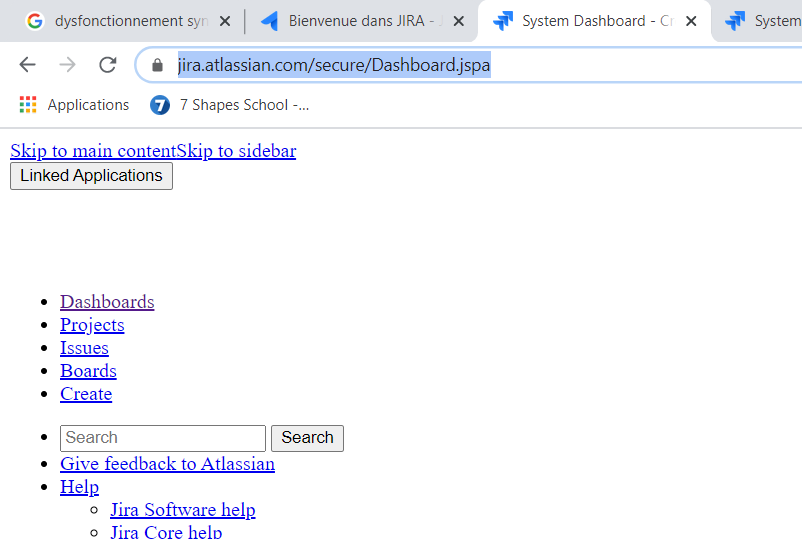802x539 pixels.
Task: Click Give feedback to Atlassian link
Action: coord(167,464)
